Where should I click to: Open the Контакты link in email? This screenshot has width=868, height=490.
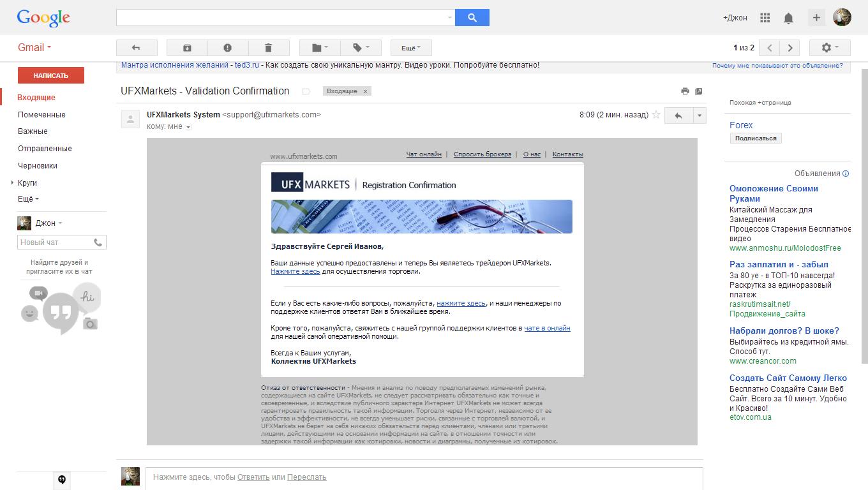[x=568, y=154]
